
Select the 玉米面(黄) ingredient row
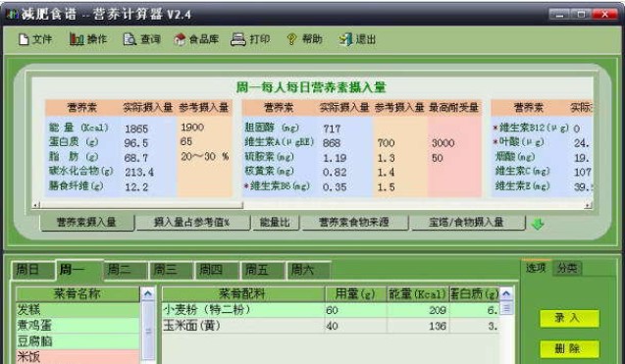pyautogui.click(x=331, y=326)
